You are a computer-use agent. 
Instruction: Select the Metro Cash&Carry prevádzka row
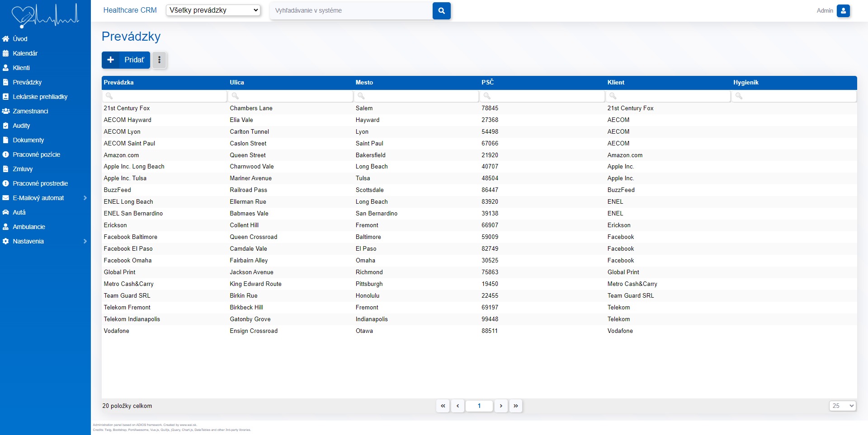[479, 284]
